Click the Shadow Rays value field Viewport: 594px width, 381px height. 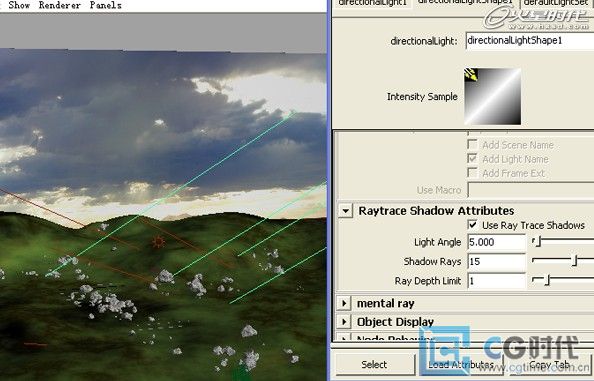496,261
